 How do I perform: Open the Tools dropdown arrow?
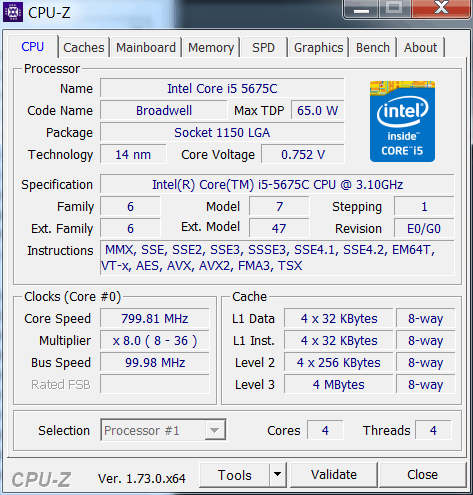click(x=277, y=474)
